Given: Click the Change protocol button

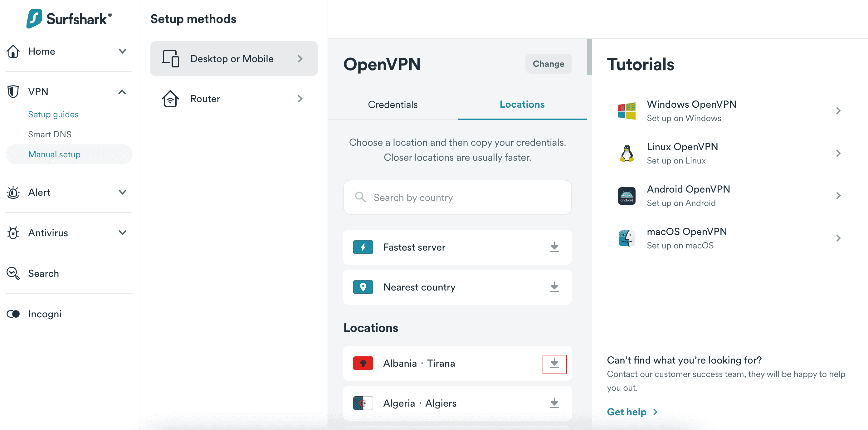Looking at the screenshot, I should click(548, 64).
